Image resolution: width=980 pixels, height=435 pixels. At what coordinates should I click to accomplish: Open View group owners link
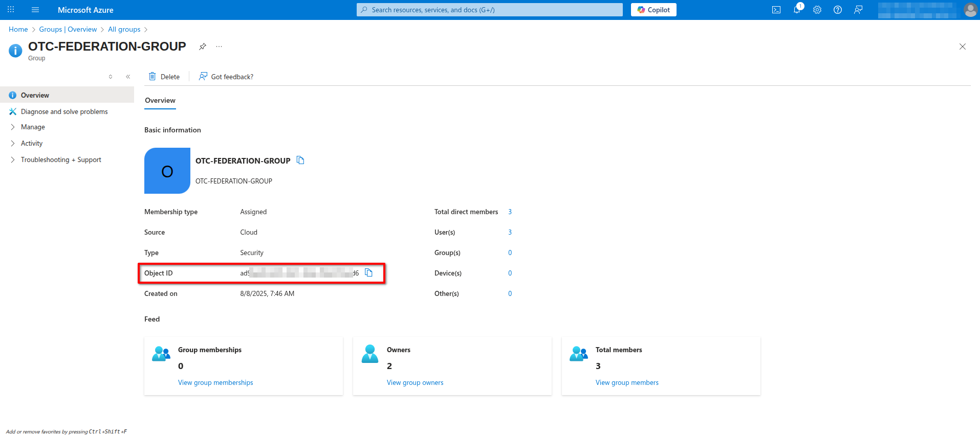pyautogui.click(x=415, y=382)
